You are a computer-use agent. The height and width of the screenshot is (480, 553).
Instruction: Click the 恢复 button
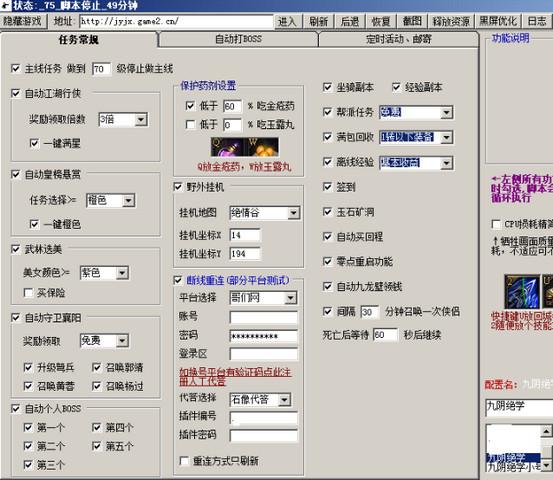[x=381, y=21]
